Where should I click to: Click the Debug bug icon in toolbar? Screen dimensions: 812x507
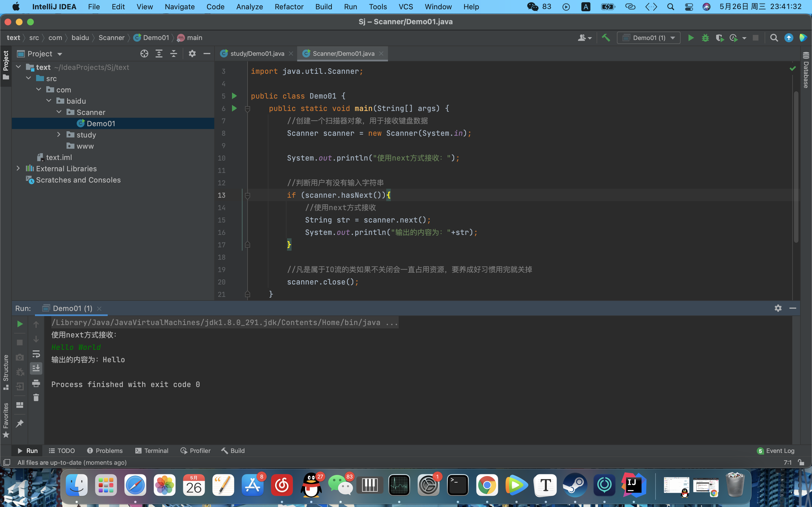coord(705,38)
